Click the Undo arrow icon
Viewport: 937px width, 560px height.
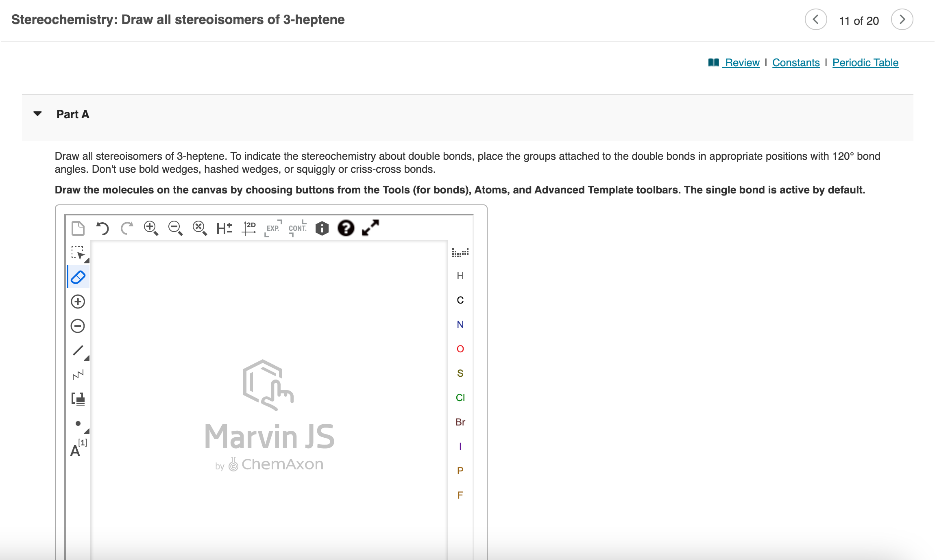pyautogui.click(x=102, y=228)
